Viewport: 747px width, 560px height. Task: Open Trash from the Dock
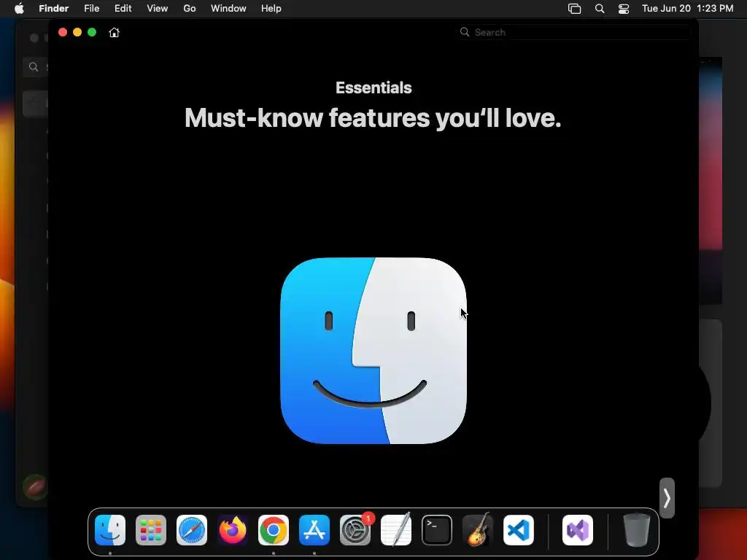coord(637,530)
